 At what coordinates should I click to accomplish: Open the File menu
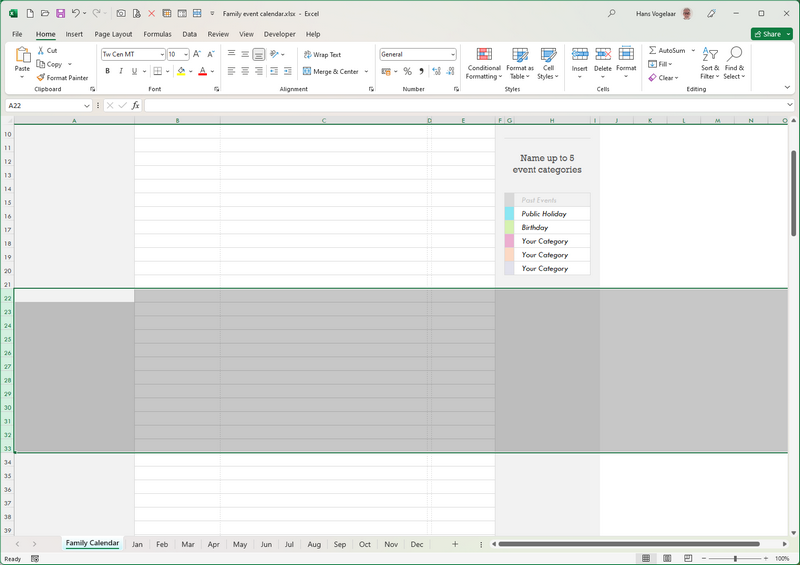(17, 34)
